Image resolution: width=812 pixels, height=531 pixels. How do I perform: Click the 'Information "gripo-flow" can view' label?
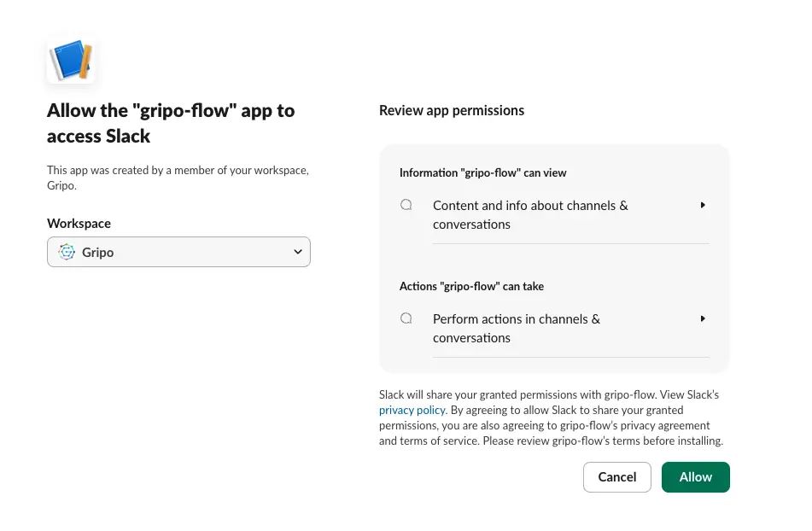[482, 172]
